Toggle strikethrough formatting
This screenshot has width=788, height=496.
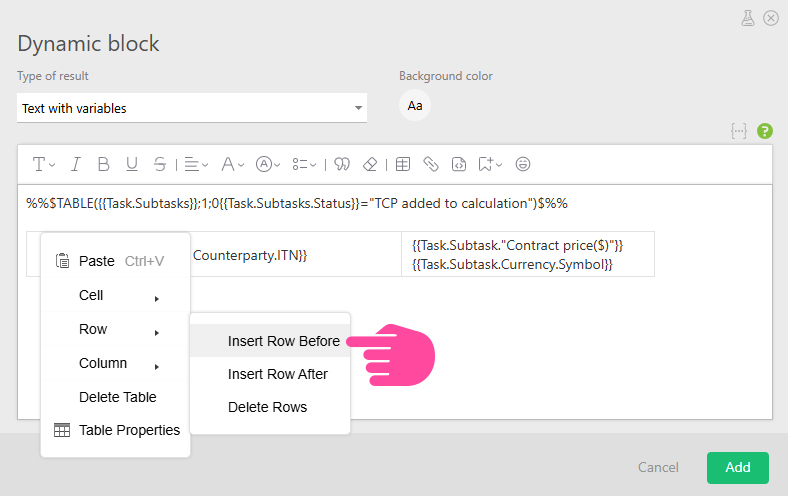pos(160,164)
